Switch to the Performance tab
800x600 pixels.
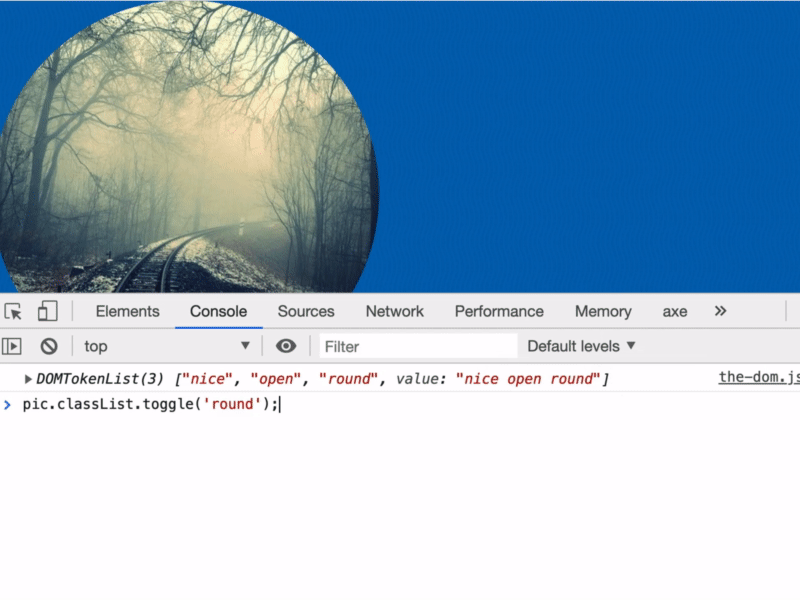pos(499,311)
